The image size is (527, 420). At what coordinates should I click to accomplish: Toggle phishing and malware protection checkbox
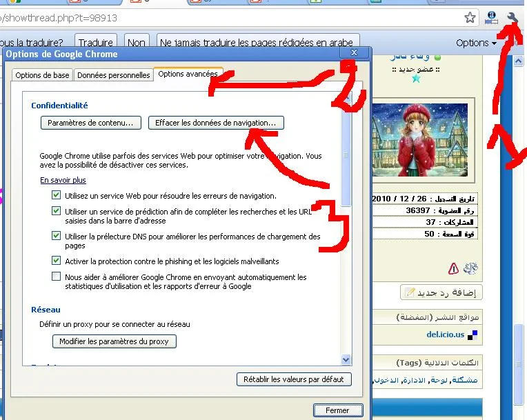[56, 261]
